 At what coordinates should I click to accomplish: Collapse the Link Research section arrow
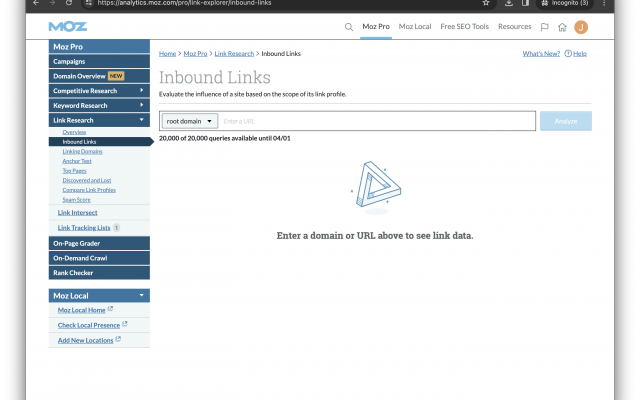[x=142, y=120]
